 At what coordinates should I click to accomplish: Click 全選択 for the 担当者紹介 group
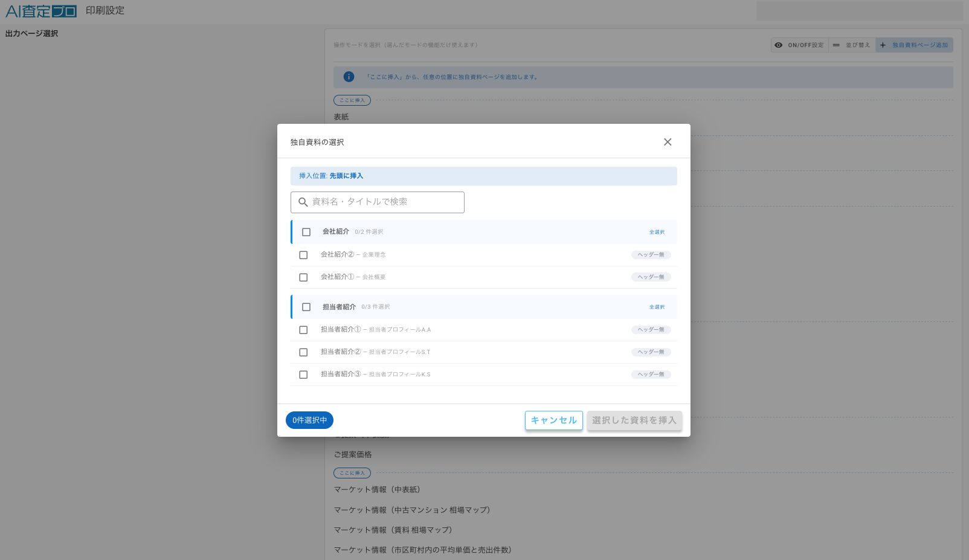pos(657,307)
